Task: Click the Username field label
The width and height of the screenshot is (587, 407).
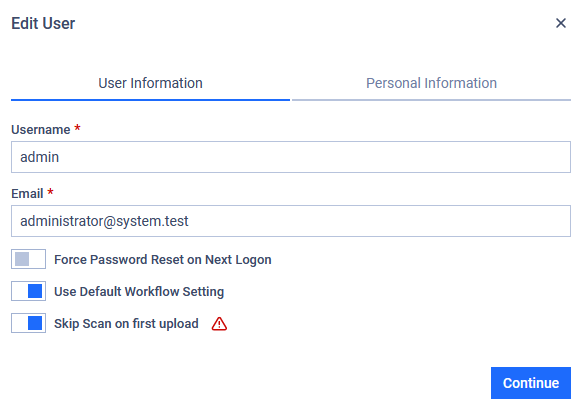Action: 41,130
